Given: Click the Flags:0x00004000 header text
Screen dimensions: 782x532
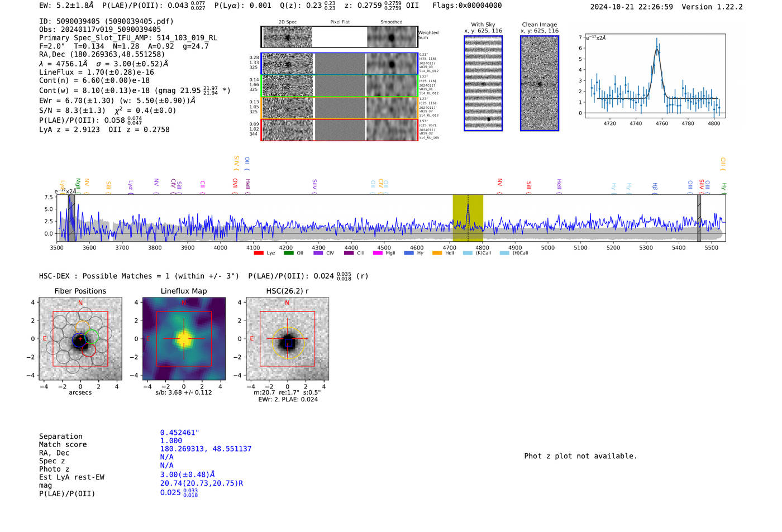Looking at the screenshot, I should (467, 6).
